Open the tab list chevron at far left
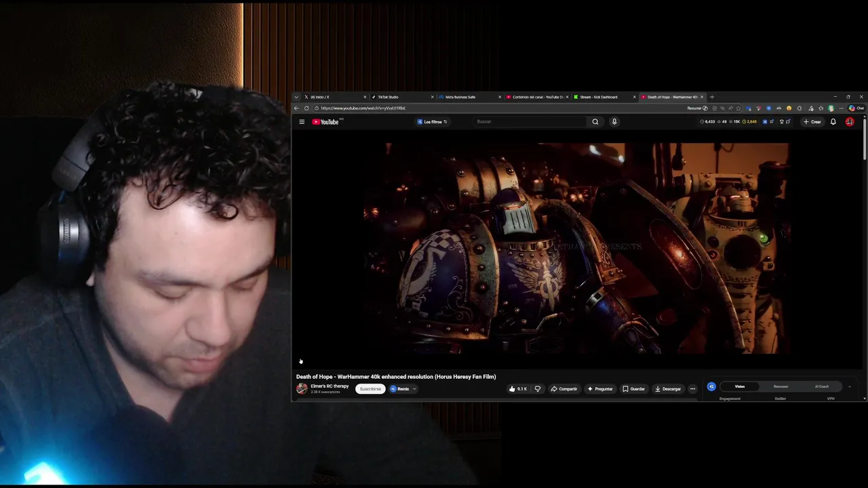The height and width of the screenshot is (488, 868). coord(296,97)
